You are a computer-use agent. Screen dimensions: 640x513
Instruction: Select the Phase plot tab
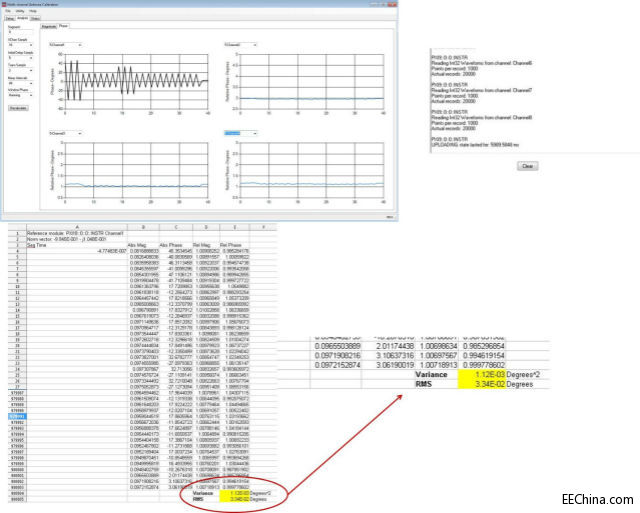click(x=63, y=26)
